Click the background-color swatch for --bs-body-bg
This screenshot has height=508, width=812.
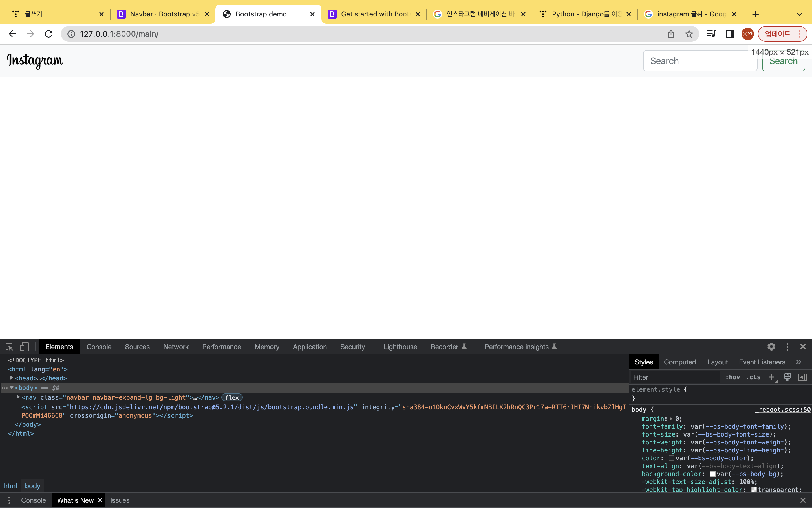coord(713,474)
